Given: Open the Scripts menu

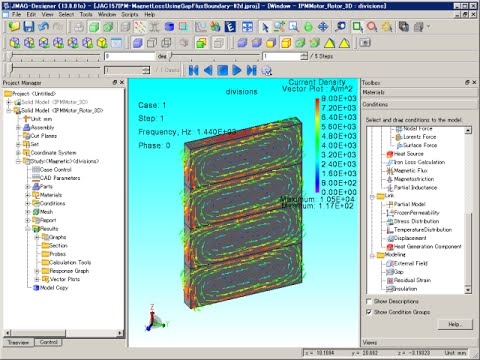Looking at the screenshot, I should (x=130, y=14).
